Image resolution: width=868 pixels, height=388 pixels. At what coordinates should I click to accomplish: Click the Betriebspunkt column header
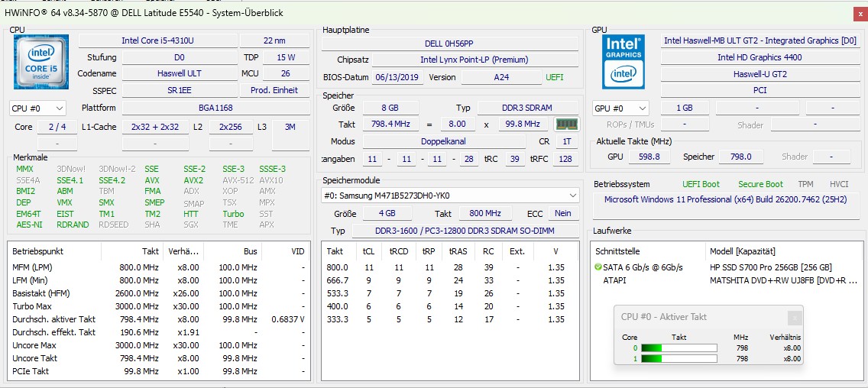(x=38, y=251)
